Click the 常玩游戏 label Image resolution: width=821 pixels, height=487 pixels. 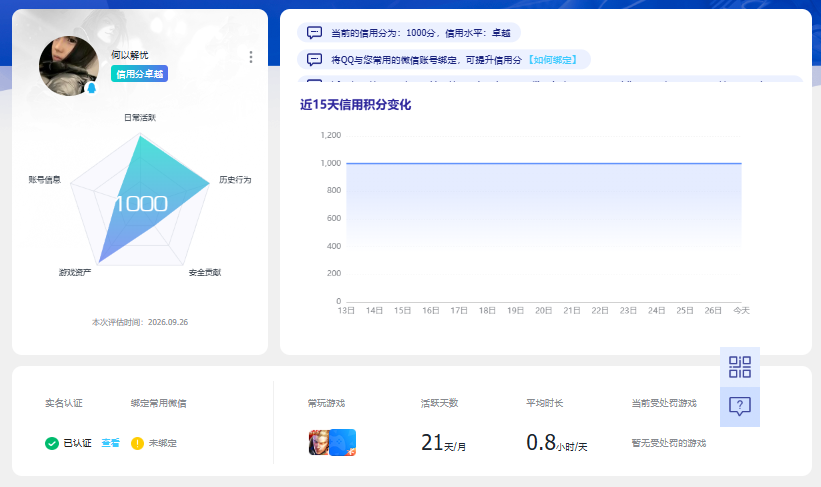coord(326,403)
